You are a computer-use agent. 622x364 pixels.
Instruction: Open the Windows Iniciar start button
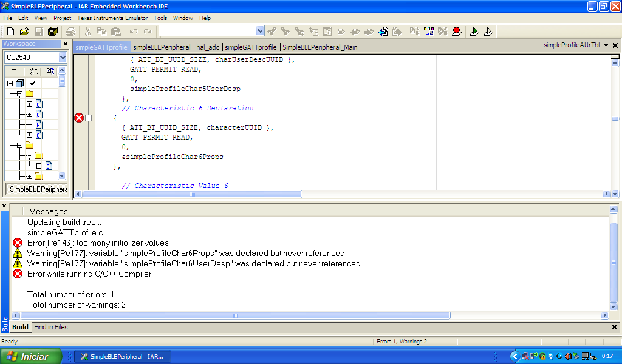31,357
